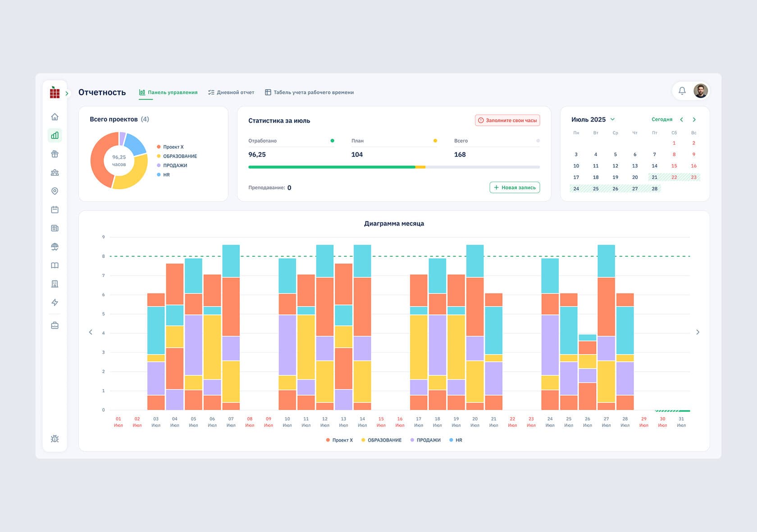Click the 07 Июл bar in diagram

(x=231, y=327)
